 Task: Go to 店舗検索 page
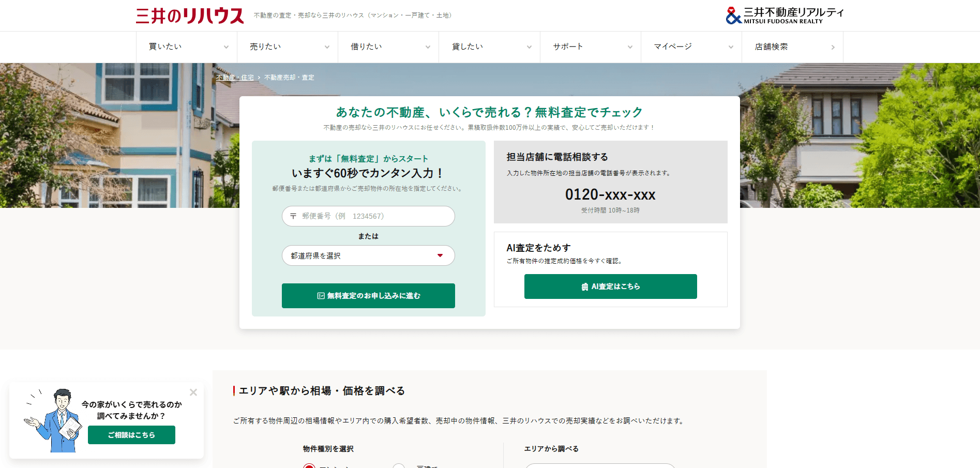point(792,47)
